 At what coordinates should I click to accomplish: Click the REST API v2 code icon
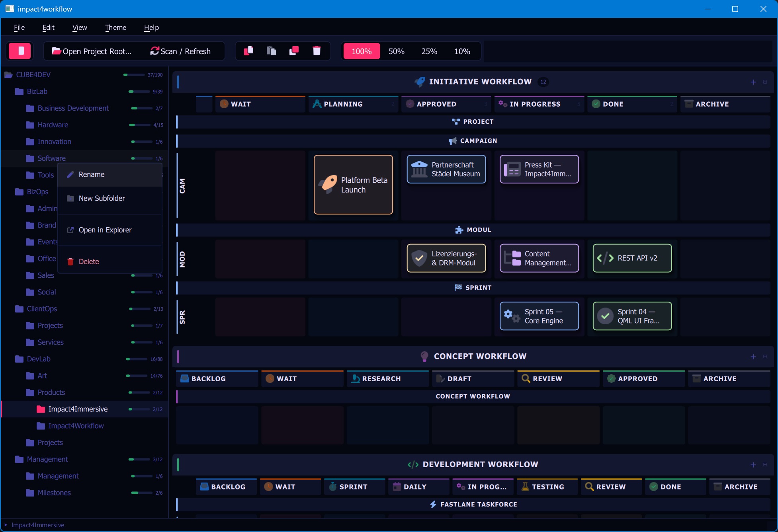click(x=605, y=258)
